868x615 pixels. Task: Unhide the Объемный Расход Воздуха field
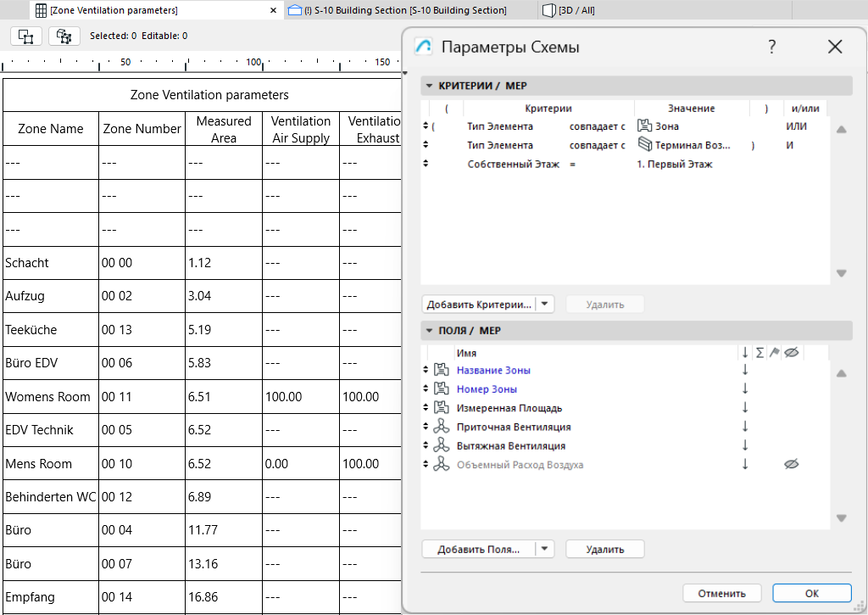point(792,464)
